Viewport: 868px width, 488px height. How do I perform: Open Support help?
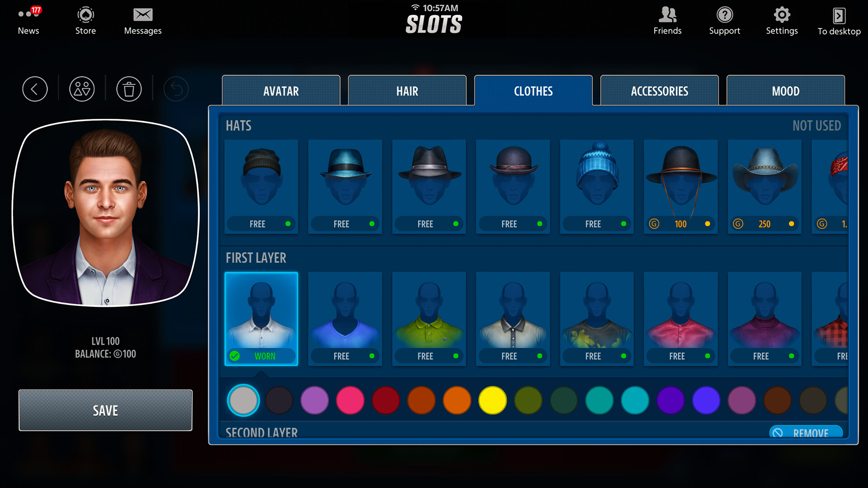click(724, 20)
